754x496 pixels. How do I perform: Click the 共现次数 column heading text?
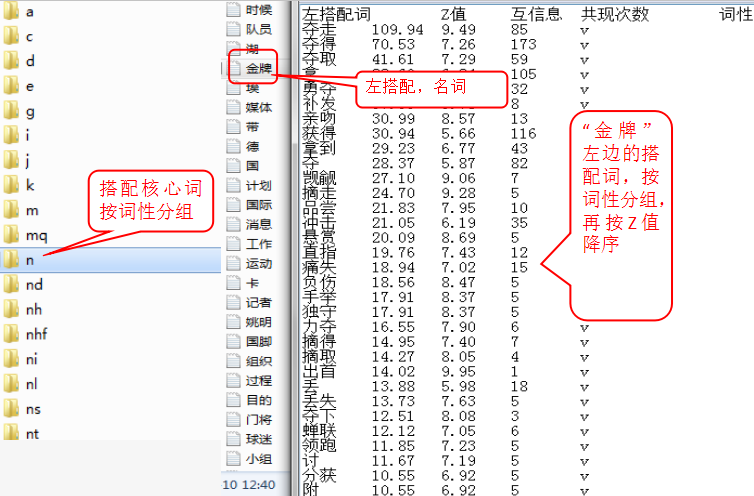coord(615,14)
